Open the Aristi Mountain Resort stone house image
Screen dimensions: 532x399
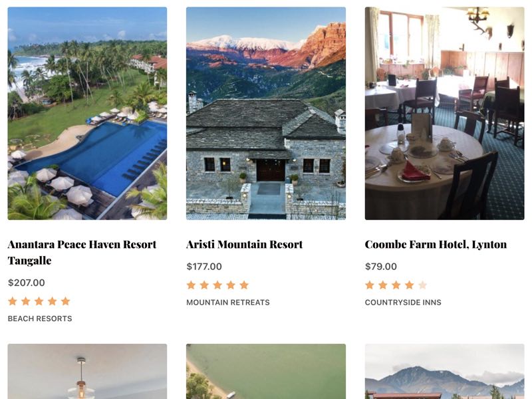266,113
